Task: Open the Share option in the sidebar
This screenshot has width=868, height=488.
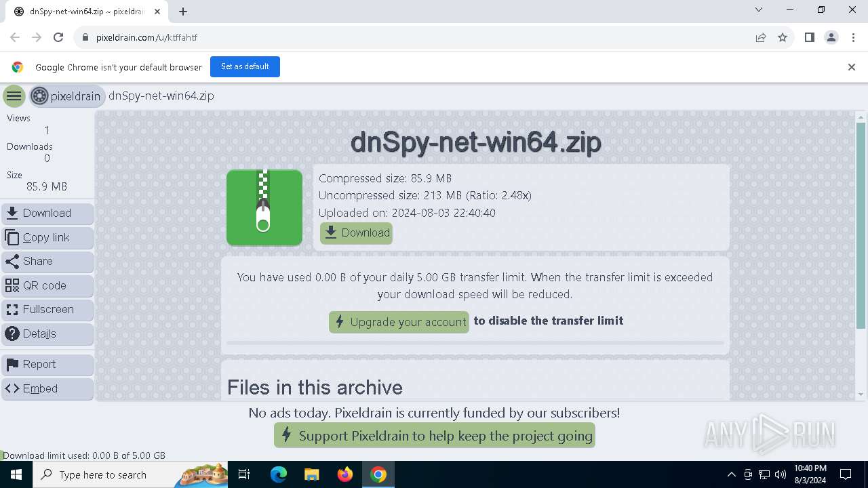Action: (47, 262)
